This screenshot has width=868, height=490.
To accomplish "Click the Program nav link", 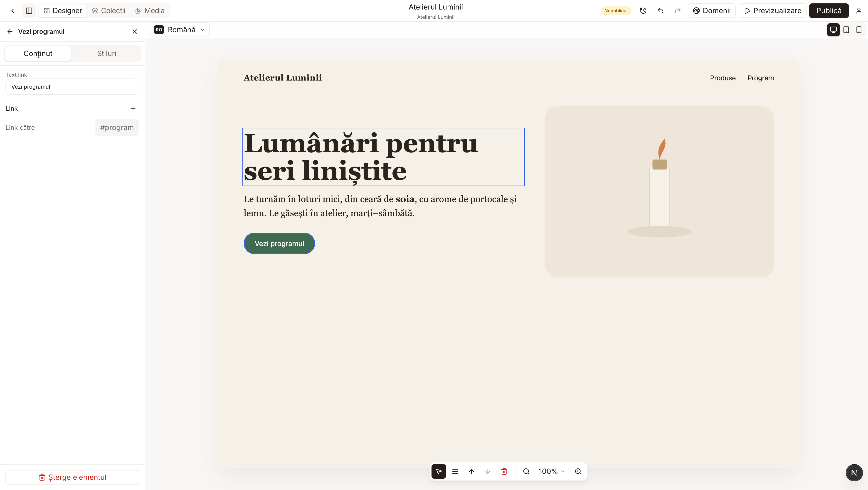I will point(760,78).
